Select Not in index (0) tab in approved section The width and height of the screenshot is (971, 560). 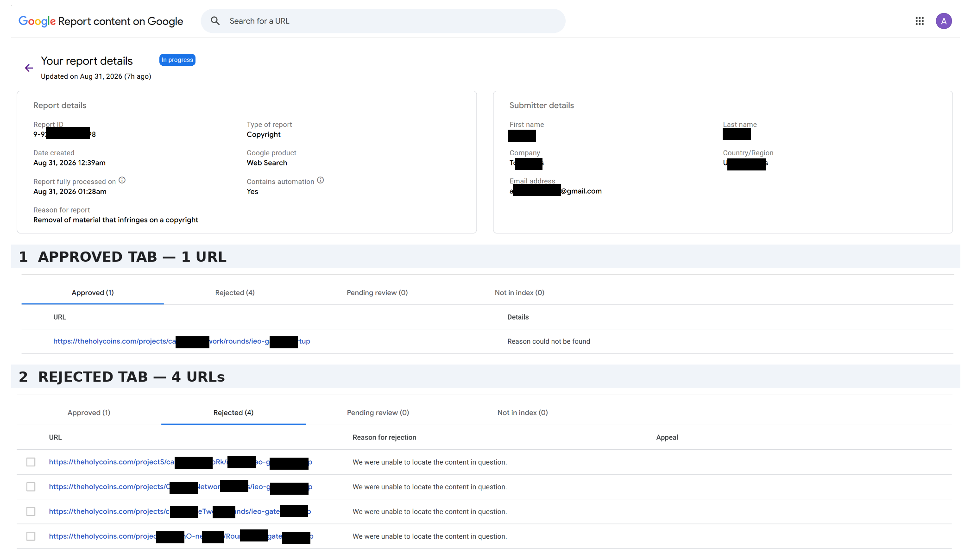click(519, 293)
